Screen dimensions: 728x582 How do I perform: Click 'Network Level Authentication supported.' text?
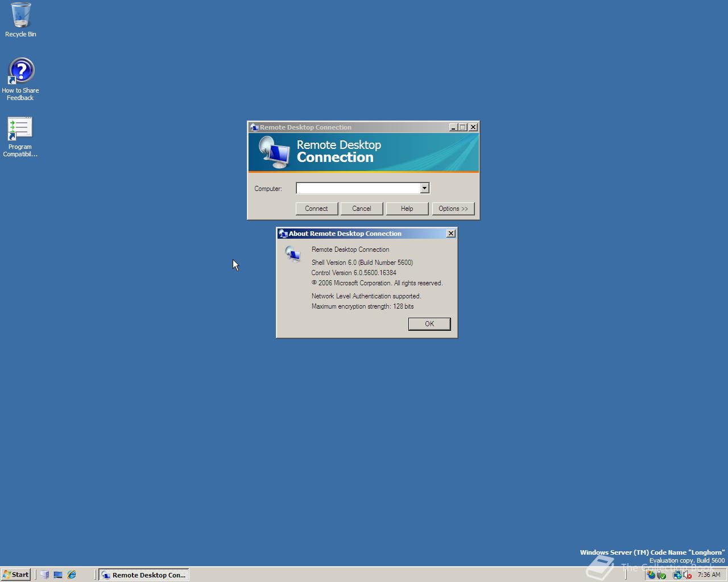click(366, 296)
